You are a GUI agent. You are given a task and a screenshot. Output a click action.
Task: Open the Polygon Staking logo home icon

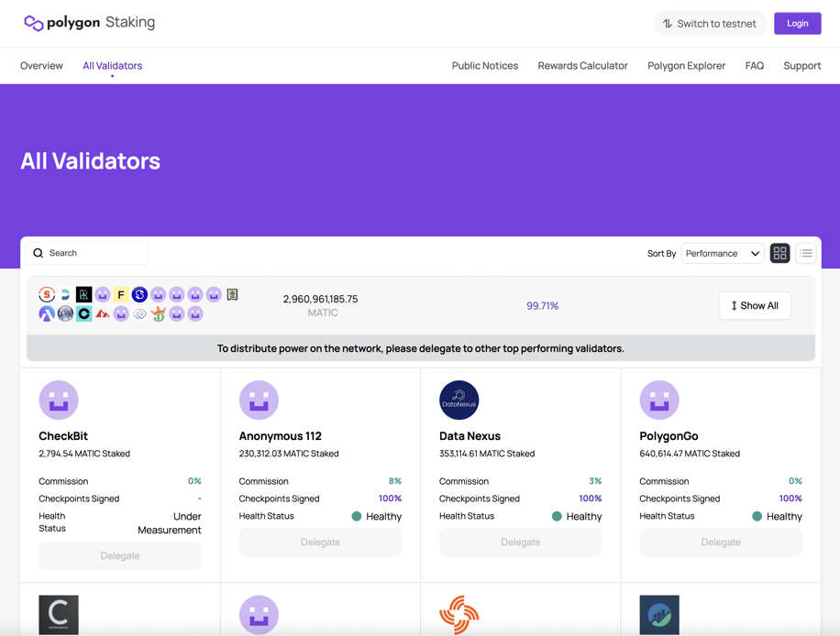coord(31,21)
